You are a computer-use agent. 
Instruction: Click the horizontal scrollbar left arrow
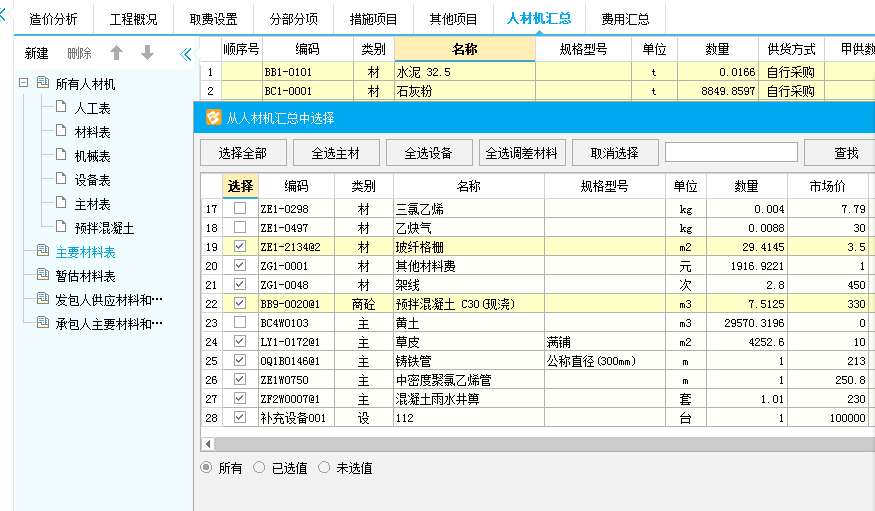(208, 444)
